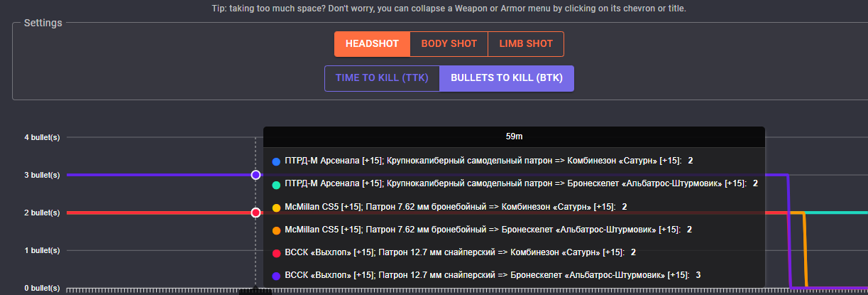
Task: Select the HEADSHOT hit zone
Action: pos(372,43)
